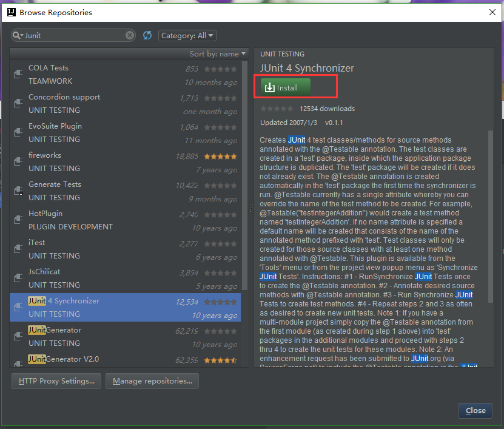The height and width of the screenshot is (429, 504).
Task: Close the Browse Repositories window
Action: coord(492,12)
